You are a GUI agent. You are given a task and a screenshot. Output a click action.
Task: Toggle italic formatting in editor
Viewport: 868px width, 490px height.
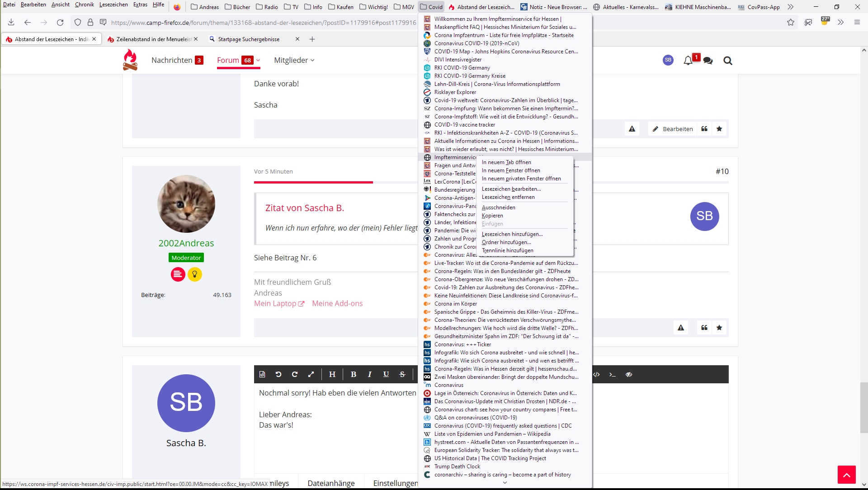[x=370, y=374]
